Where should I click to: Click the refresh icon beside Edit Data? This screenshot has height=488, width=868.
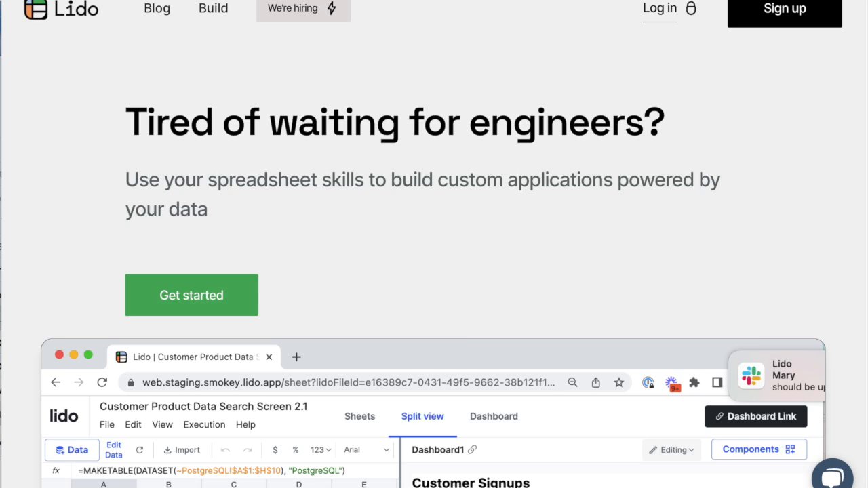coord(140,450)
